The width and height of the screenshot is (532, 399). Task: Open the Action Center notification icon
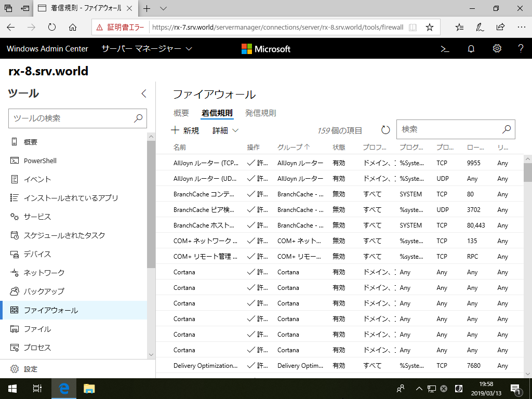pyautogui.click(x=516, y=389)
